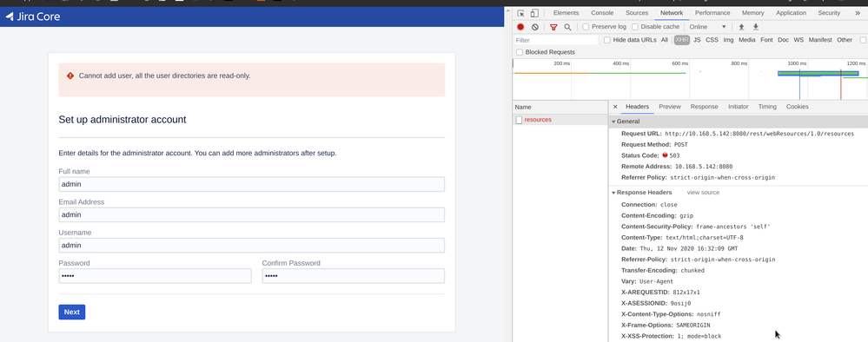Click the Next button
868x342 pixels.
click(72, 312)
